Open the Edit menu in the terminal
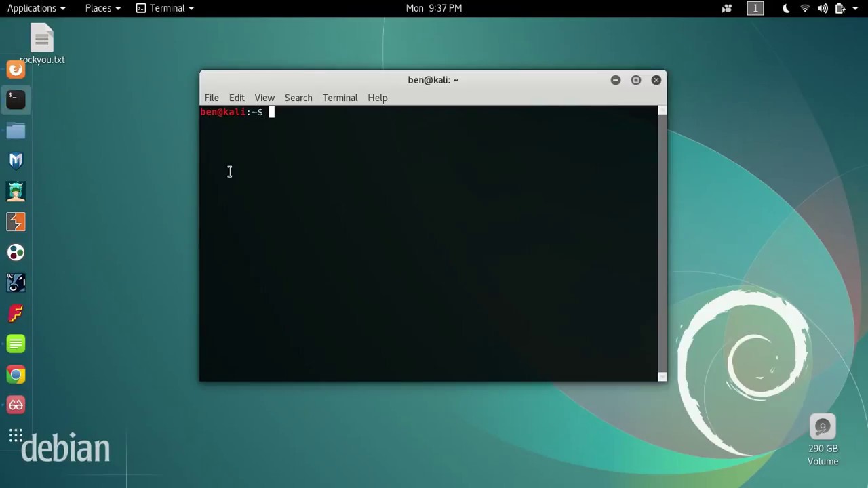The image size is (868, 488). pyautogui.click(x=237, y=98)
